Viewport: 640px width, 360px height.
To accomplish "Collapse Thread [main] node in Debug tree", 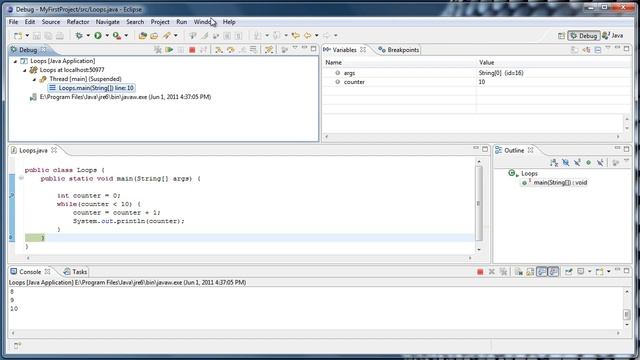I will point(34,79).
